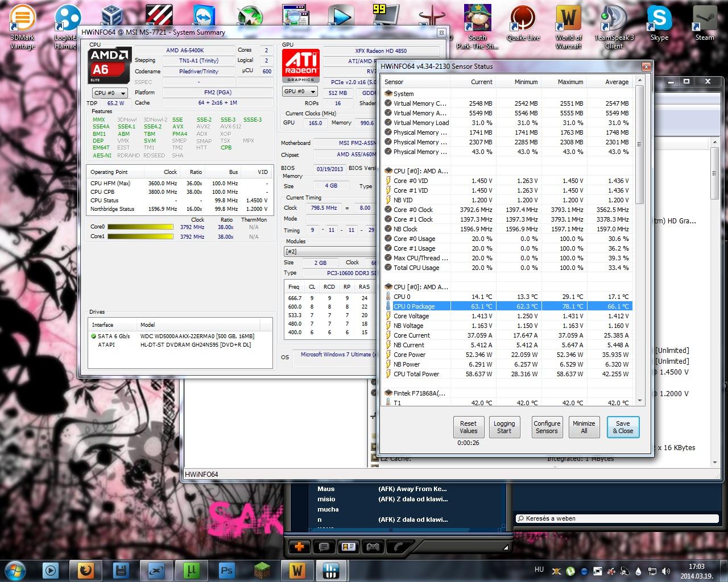Open the memory Modules [#2] dropdown

coord(331,251)
